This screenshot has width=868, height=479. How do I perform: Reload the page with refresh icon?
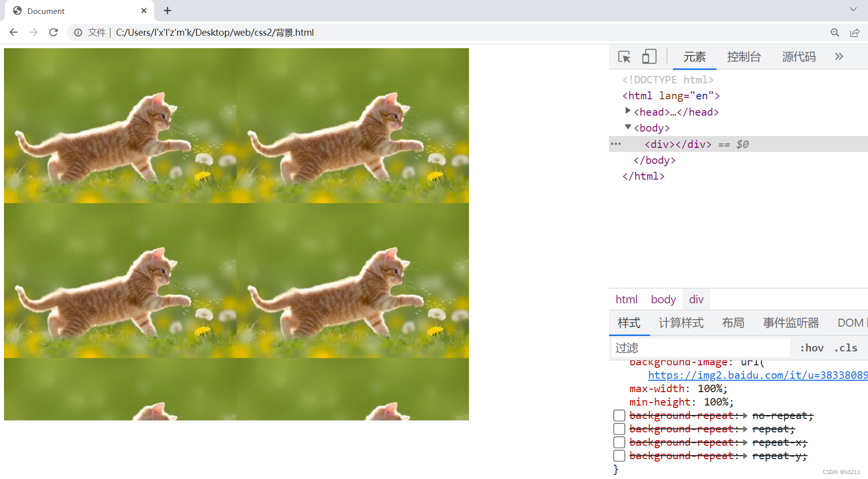54,32
